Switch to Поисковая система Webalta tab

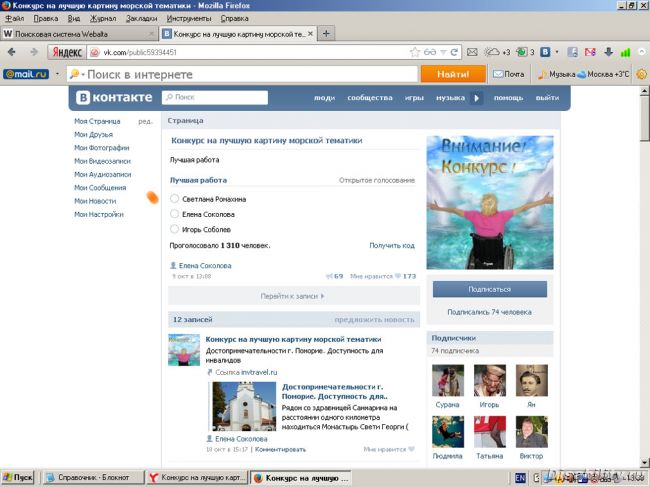click(x=79, y=34)
